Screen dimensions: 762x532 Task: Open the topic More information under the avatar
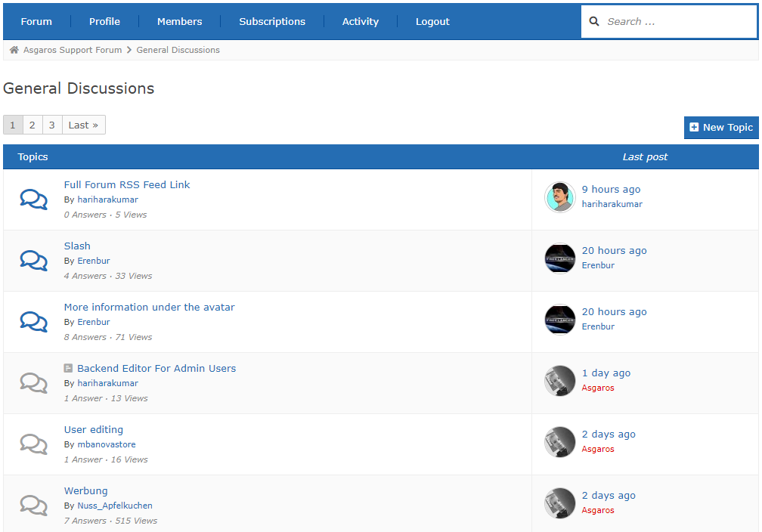coord(149,307)
